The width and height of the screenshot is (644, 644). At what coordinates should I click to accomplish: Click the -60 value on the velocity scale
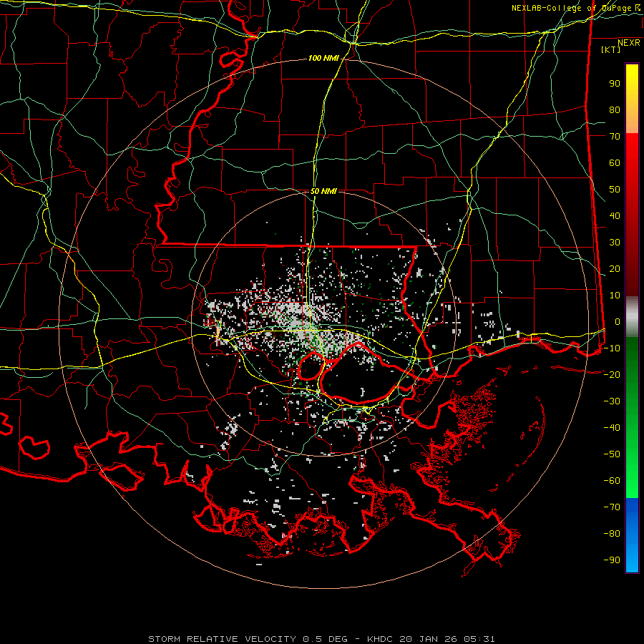tap(612, 481)
